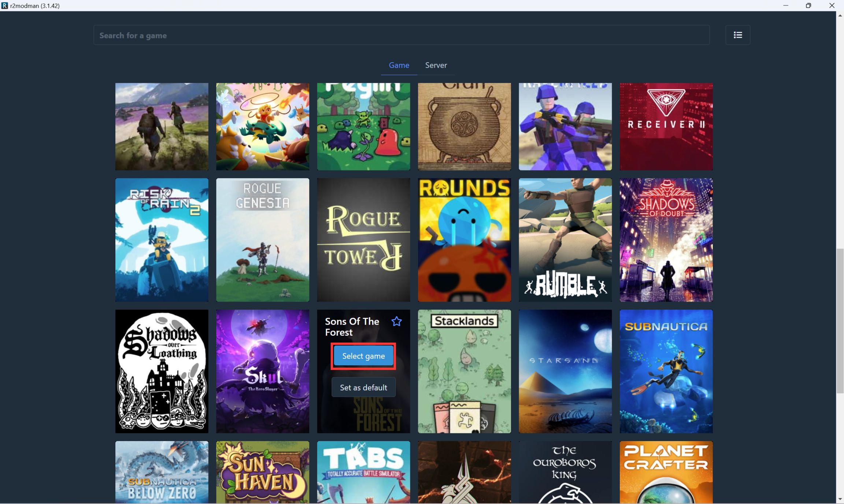The height and width of the screenshot is (504, 844).
Task: Open the Stacklands game tile
Action: click(464, 371)
